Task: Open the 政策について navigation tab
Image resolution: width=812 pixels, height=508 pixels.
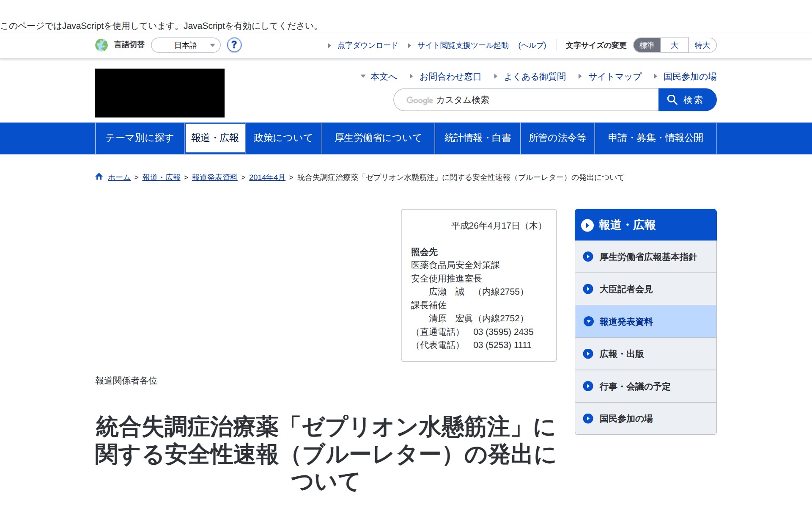Action: pos(283,138)
